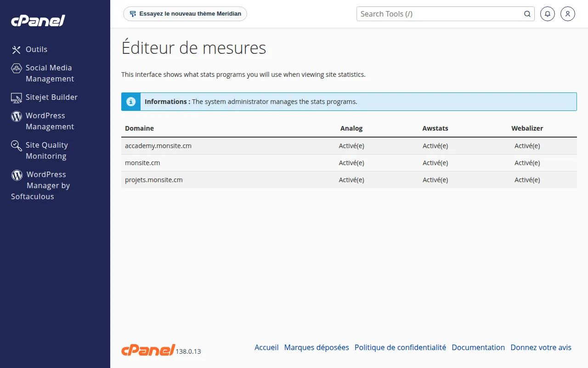Open the Documentation footer link

478,347
